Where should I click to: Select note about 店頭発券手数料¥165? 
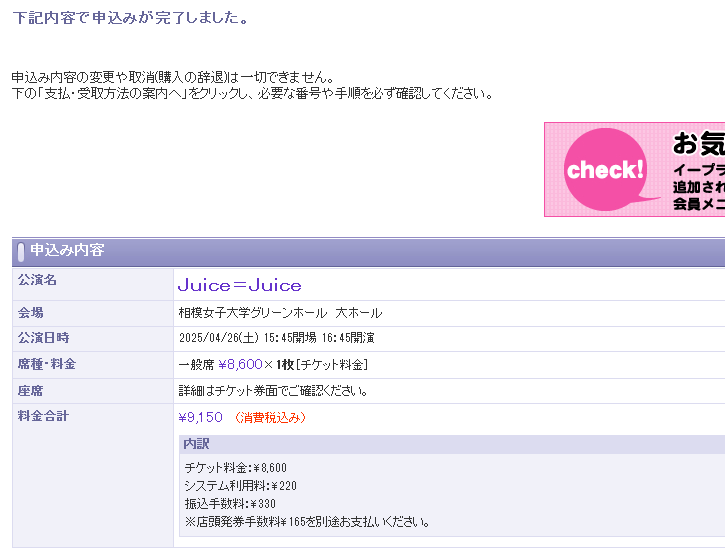click(307, 522)
